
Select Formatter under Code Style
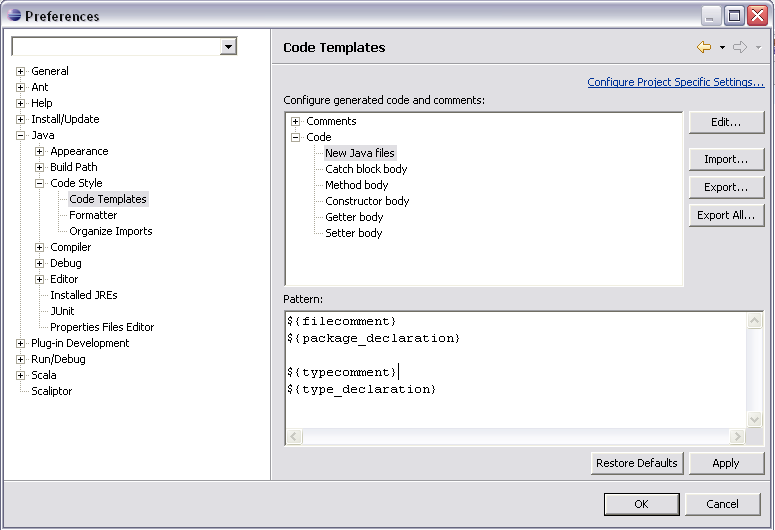pos(93,215)
